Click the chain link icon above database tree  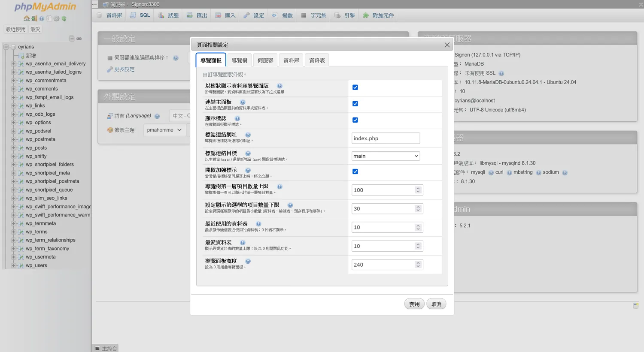79,39
